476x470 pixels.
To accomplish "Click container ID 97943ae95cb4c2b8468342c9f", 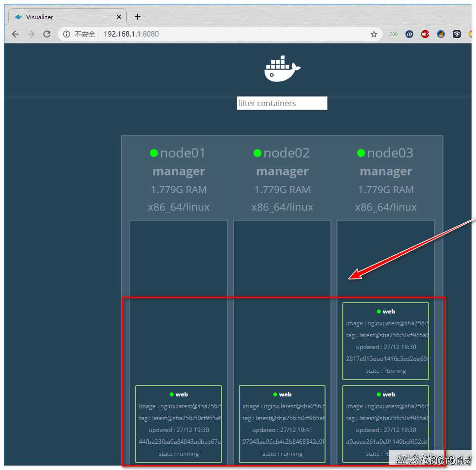I will point(283,442).
